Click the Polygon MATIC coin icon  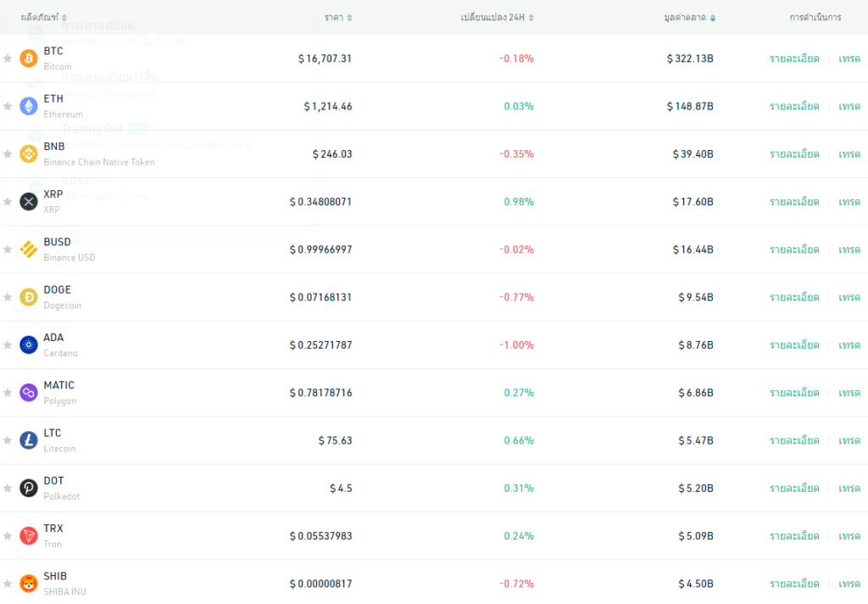tap(29, 392)
